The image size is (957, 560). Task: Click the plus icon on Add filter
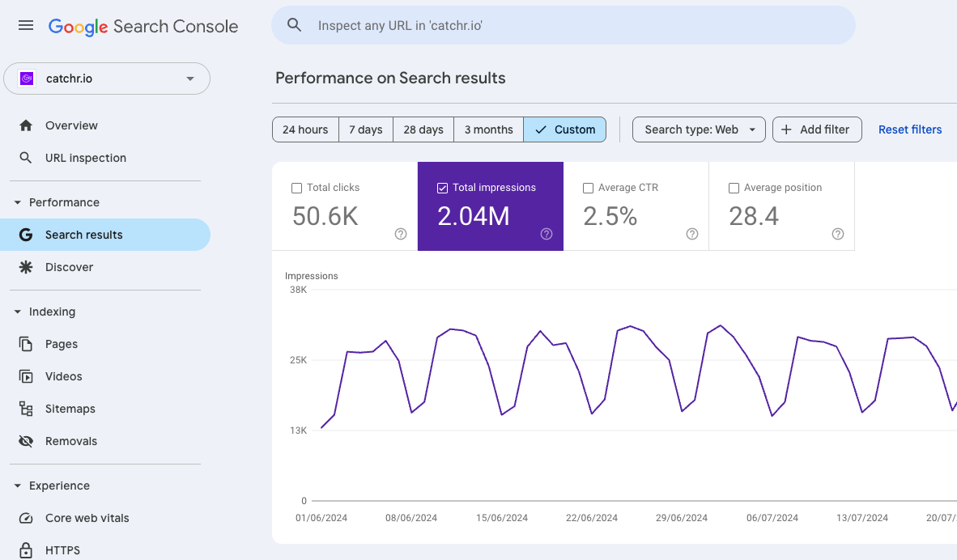point(786,129)
